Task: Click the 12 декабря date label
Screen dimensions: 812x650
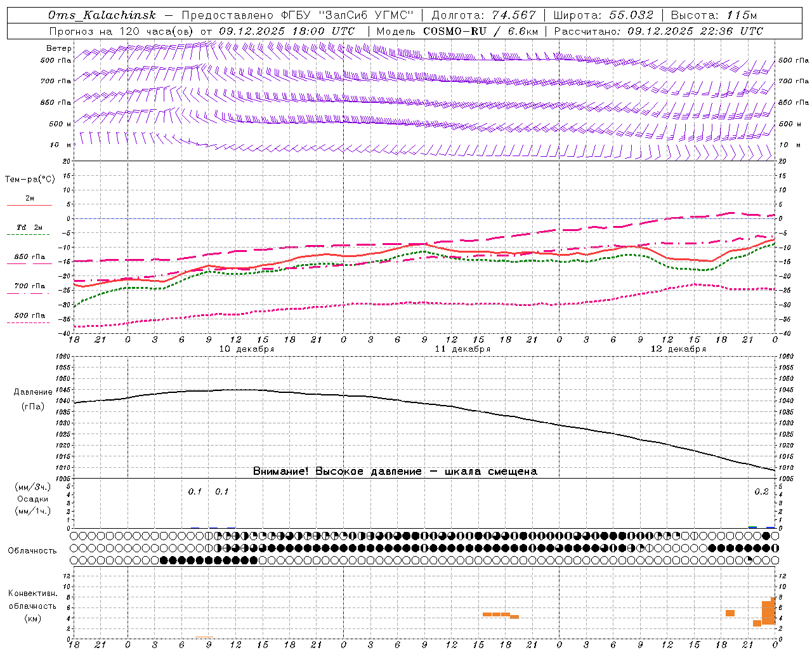Action: (x=678, y=349)
